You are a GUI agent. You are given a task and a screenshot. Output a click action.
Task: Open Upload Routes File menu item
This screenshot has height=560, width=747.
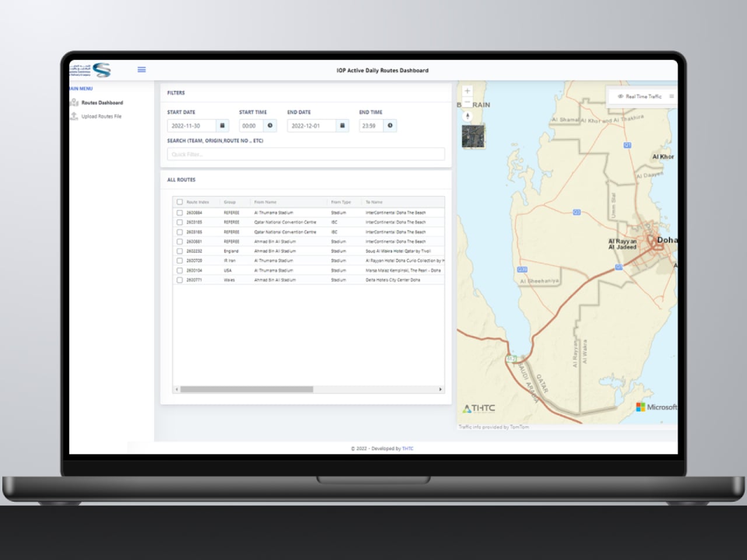pos(102,117)
